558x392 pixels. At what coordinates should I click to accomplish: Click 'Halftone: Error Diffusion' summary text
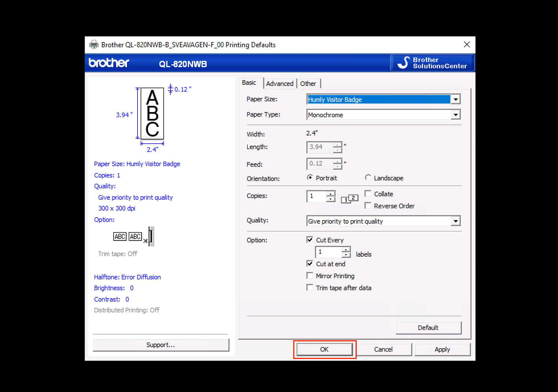point(127,277)
